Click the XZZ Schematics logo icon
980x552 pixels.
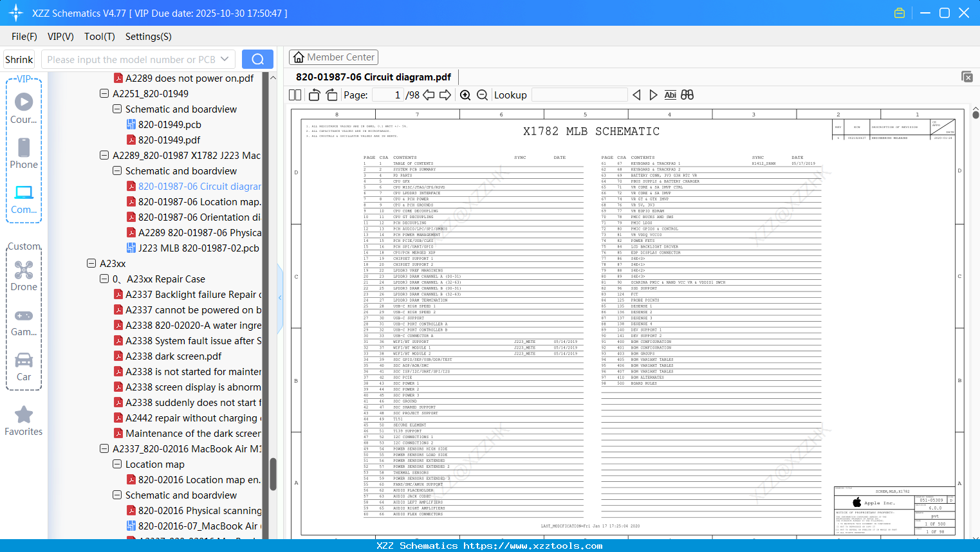pyautogui.click(x=16, y=13)
